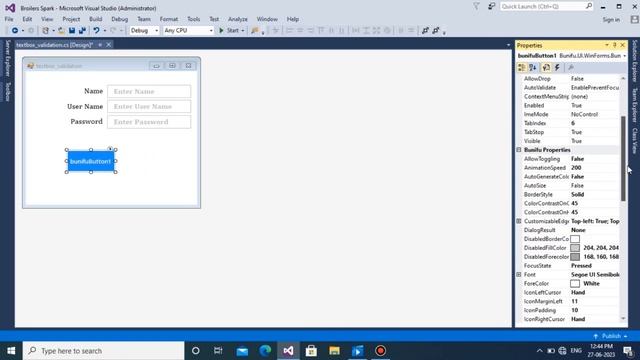Show the Properties page icon
Screen dimensions: 640x360
(x=546, y=68)
